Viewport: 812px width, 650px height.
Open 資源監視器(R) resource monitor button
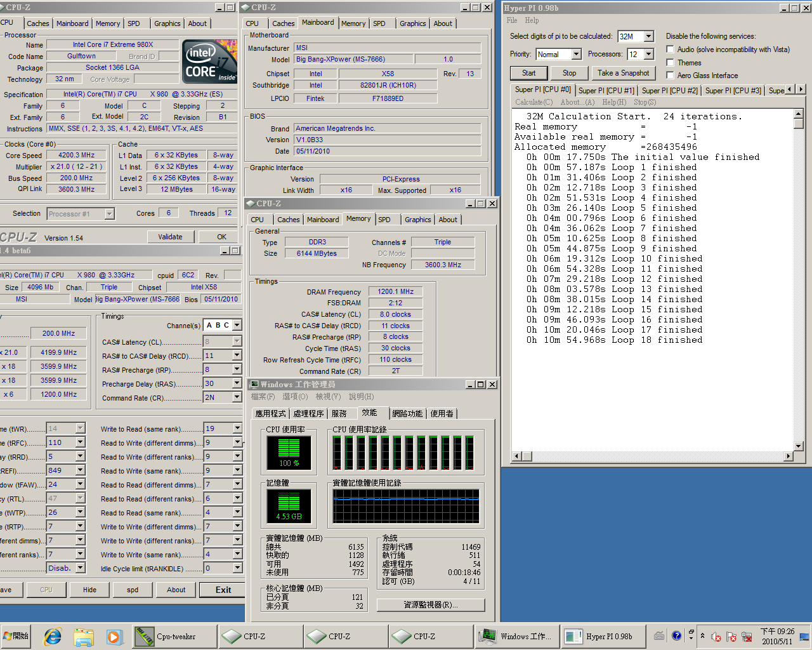[431, 605]
